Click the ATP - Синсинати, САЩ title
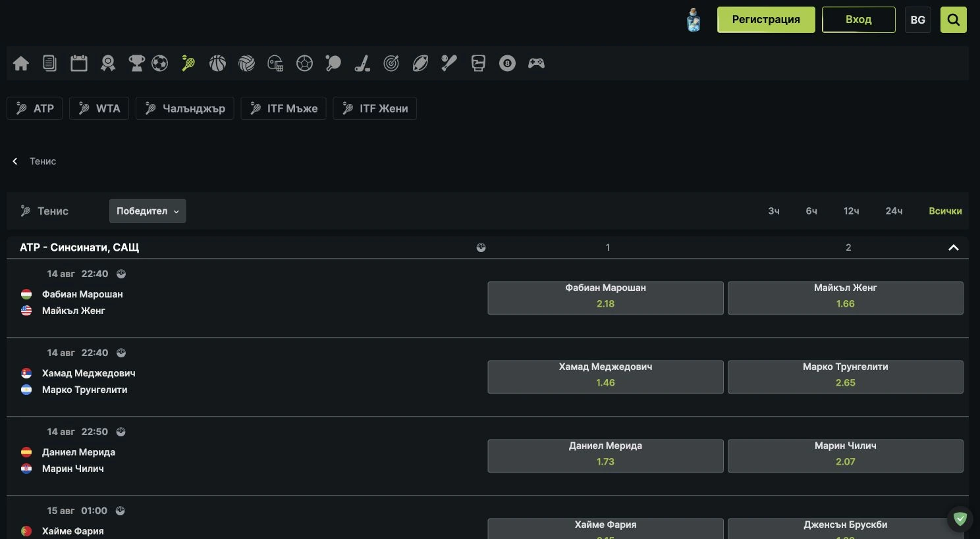This screenshot has height=539, width=980. pyautogui.click(x=80, y=247)
